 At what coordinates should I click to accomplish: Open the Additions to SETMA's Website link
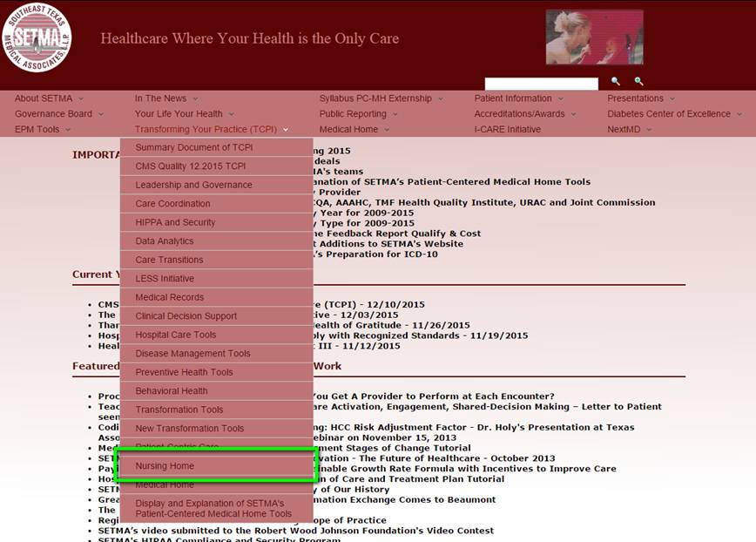[388, 244]
